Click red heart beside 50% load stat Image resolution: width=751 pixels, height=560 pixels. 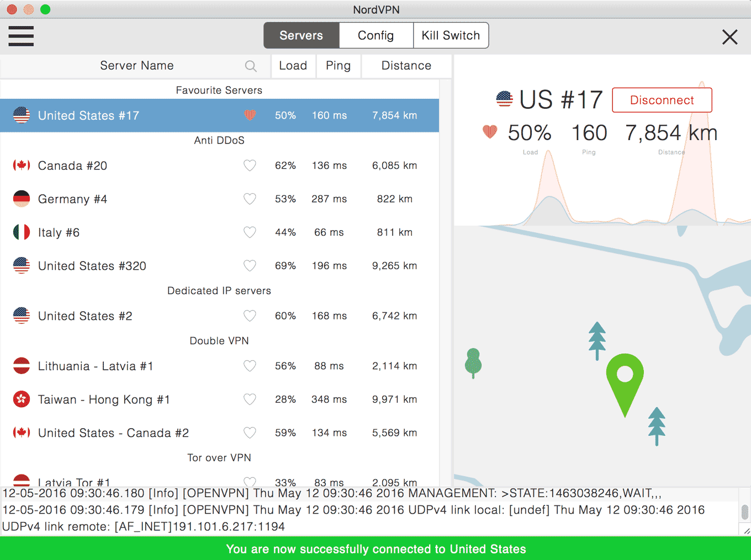coord(489,131)
